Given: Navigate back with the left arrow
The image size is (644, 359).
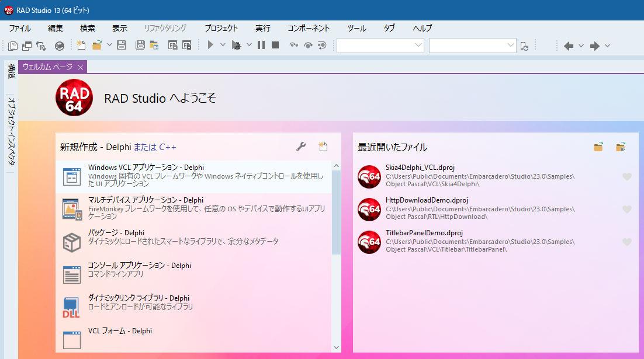Looking at the screenshot, I should (569, 46).
